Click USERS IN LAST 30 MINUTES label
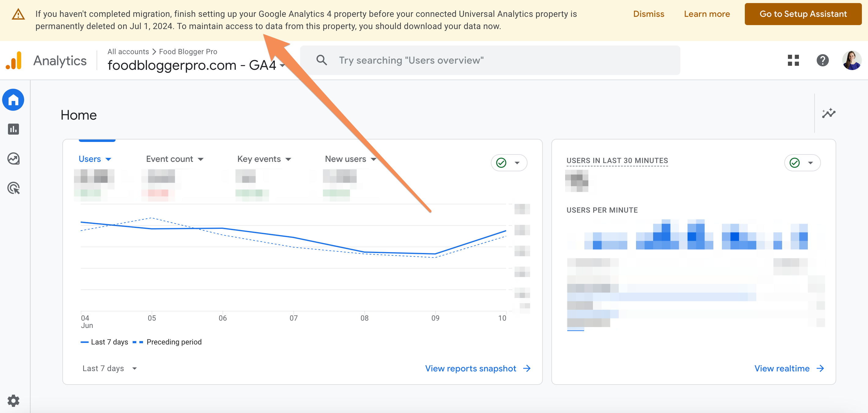868x413 pixels. 617,161
